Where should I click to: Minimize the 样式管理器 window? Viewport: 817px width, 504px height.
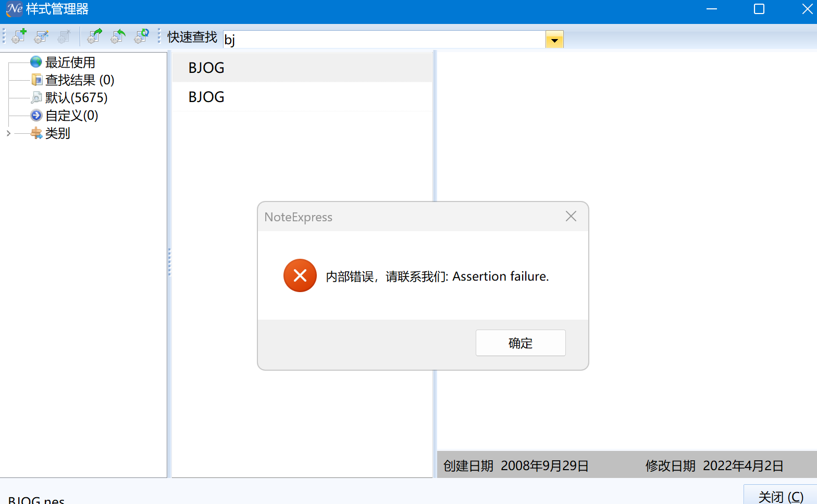tap(712, 9)
